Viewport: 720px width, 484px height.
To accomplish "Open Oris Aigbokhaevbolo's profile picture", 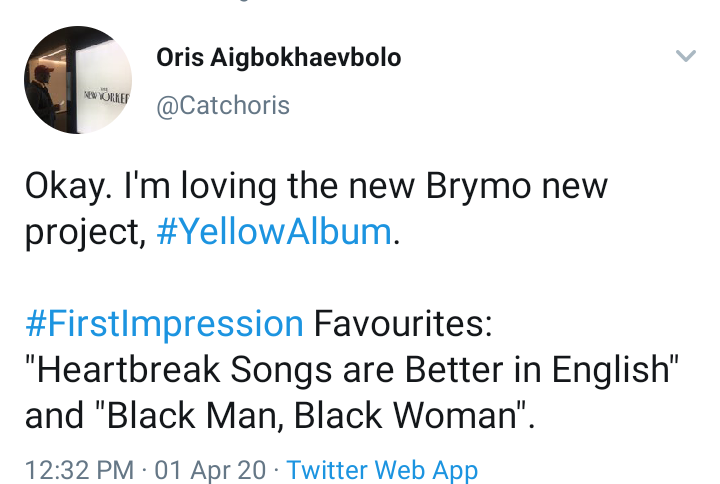I will (x=78, y=80).
